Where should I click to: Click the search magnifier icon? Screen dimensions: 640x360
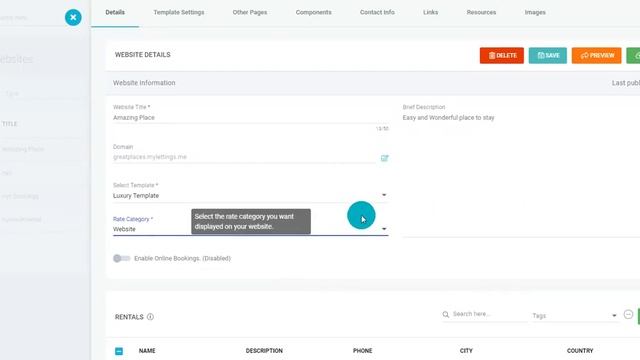pos(446,314)
